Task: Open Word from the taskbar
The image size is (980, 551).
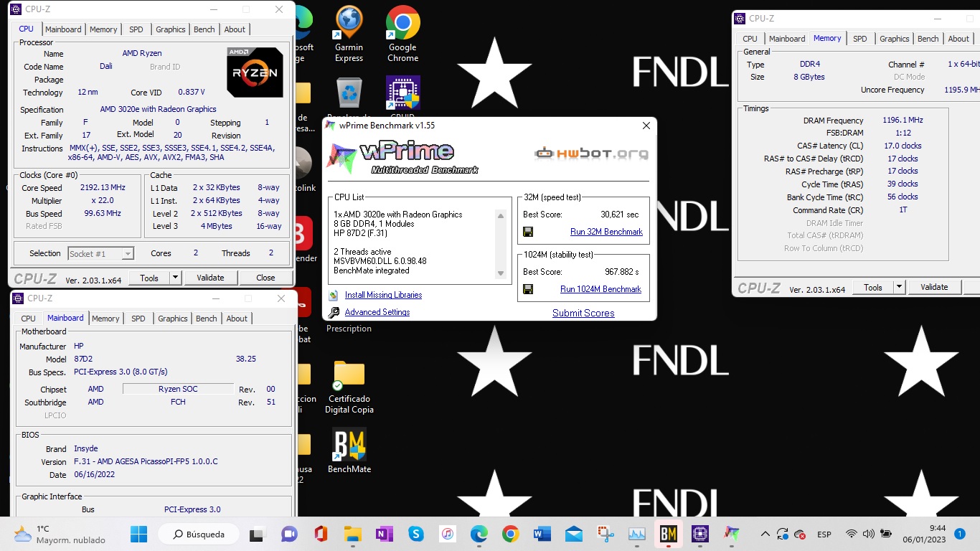Action: point(542,534)
